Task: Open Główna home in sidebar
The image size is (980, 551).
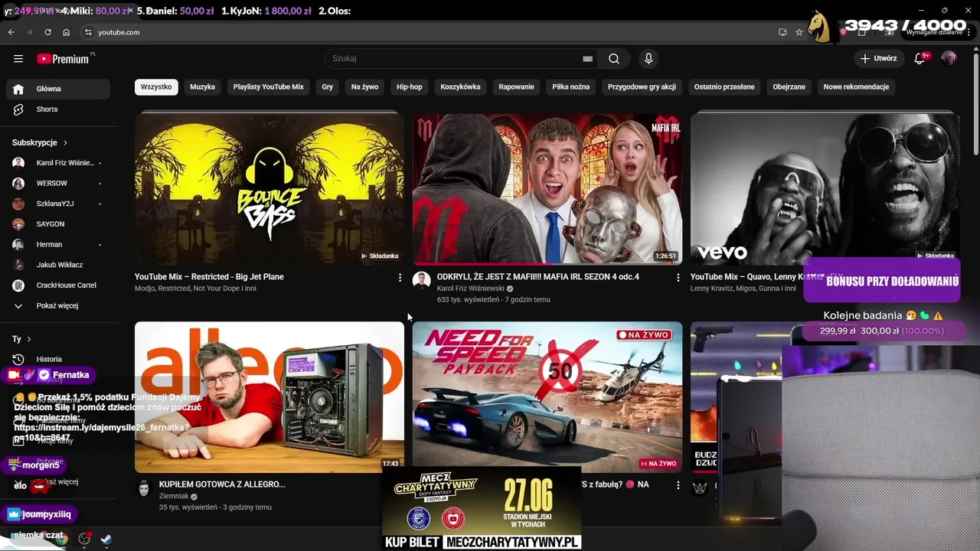Action: point(58,89)
